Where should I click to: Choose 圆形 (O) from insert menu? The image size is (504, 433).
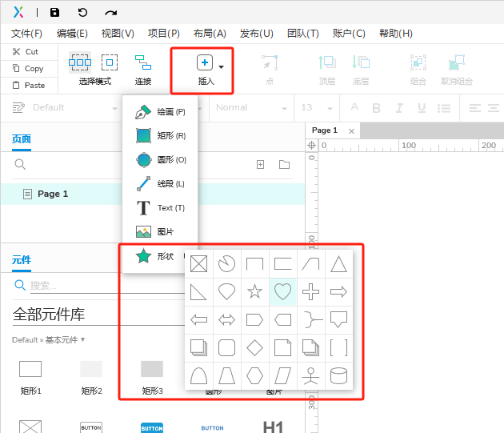point(160,160)
